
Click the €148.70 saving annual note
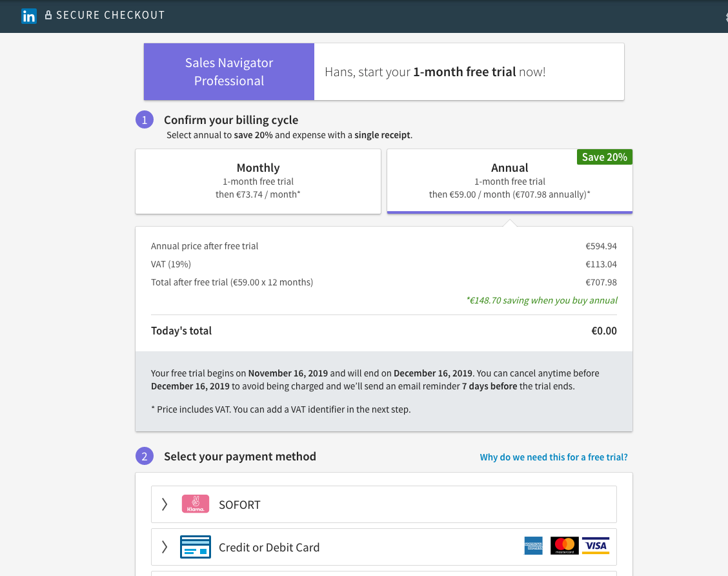[542, 300]
